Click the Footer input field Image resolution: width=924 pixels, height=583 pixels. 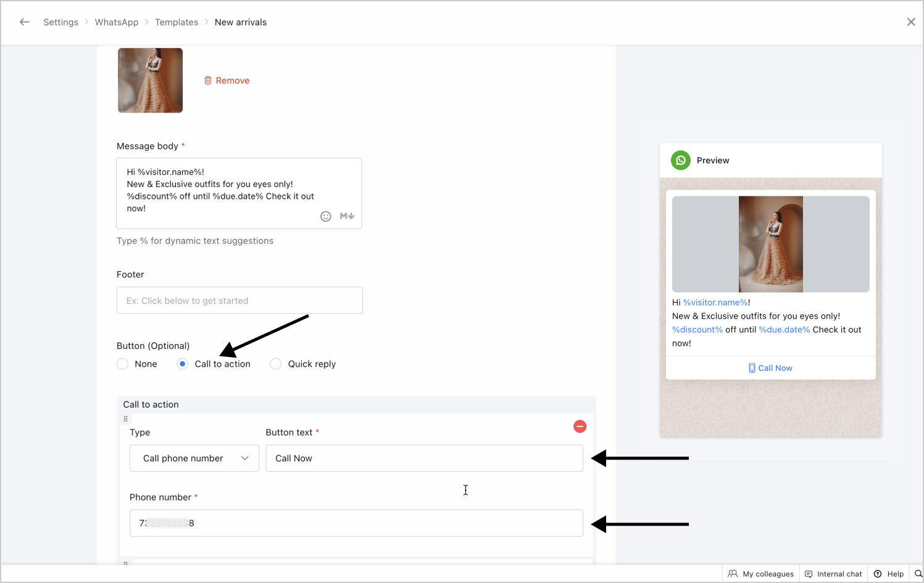point(239,301)
